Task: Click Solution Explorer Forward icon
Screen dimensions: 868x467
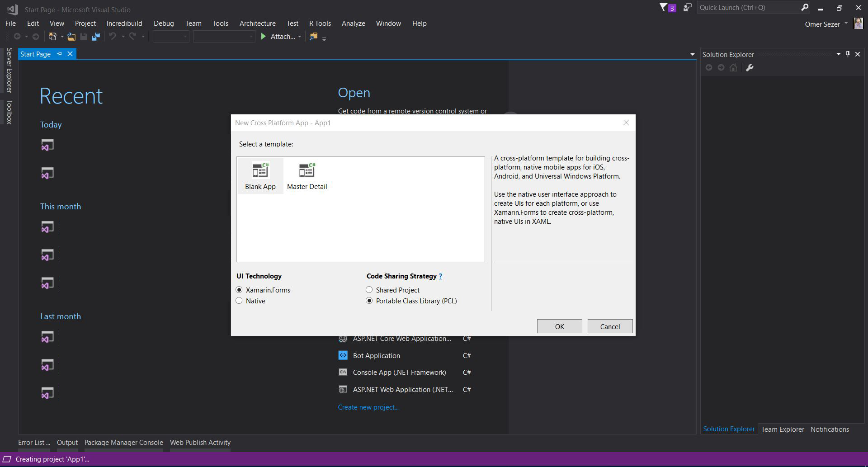Action: (721, 68)
